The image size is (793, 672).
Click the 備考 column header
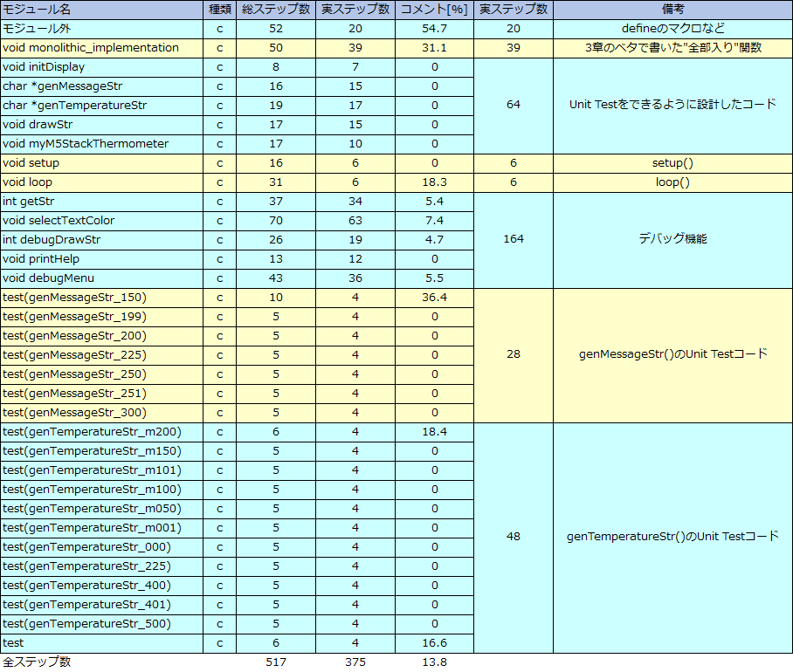pos(672,10)
